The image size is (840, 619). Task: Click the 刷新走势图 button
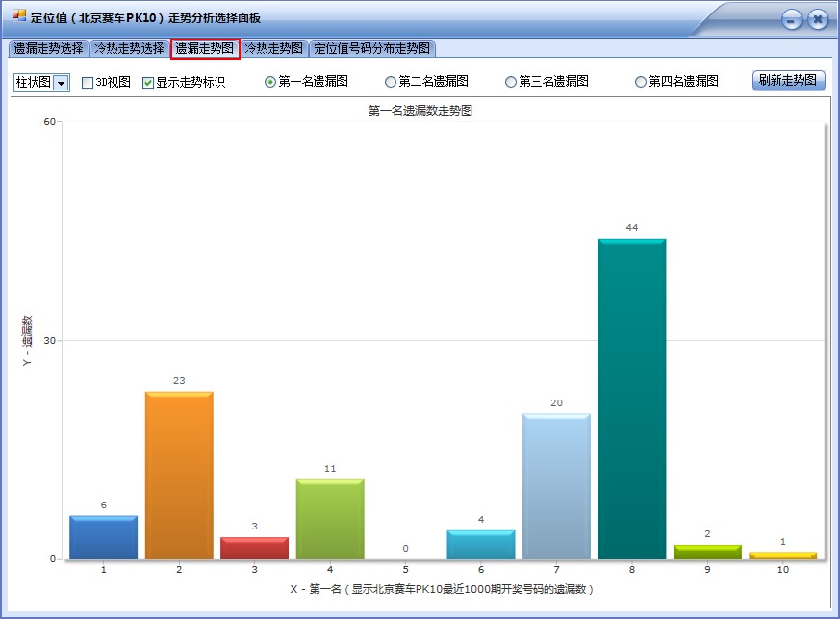pos(788,81)
